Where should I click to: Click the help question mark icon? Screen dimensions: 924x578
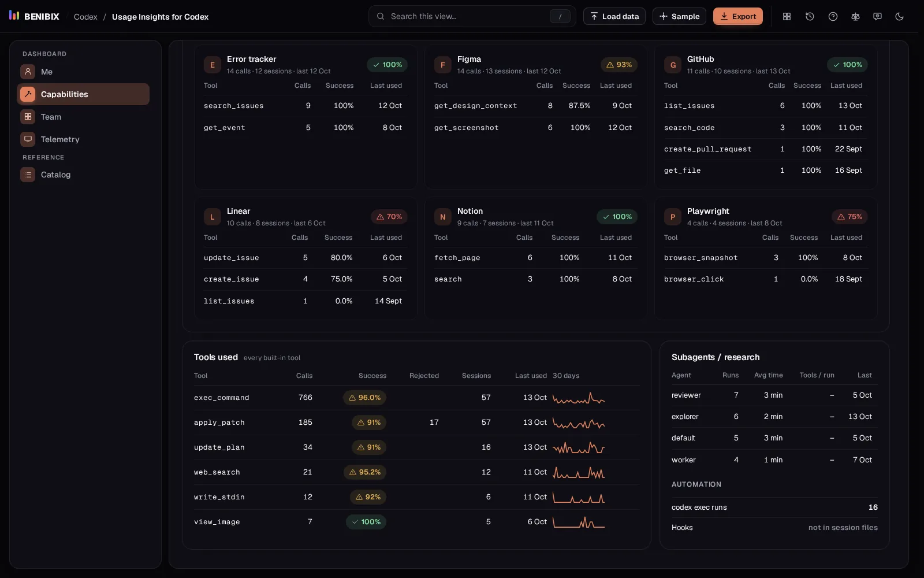(833, 16)
